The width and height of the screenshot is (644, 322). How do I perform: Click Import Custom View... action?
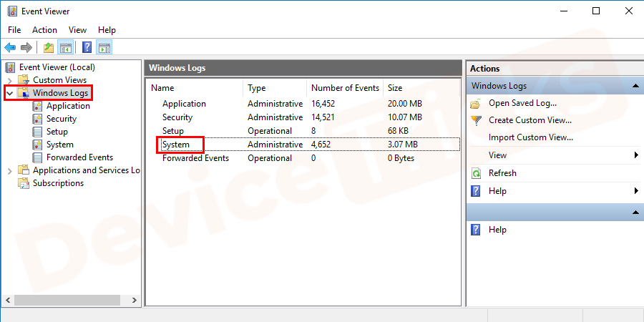point(531,137)
